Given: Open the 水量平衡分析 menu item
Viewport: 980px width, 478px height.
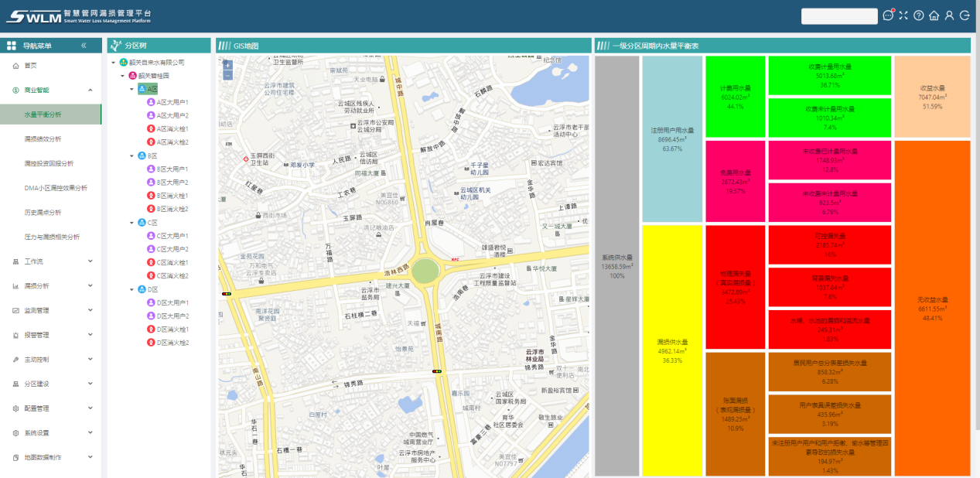Looking at the screenshot, I should click(x=50, y=114).
